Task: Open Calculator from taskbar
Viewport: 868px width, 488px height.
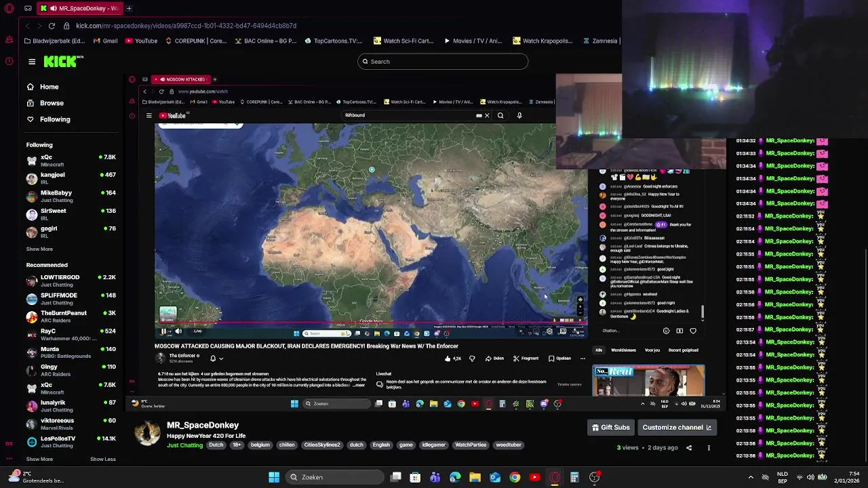Action: click(x=574, y=477)
